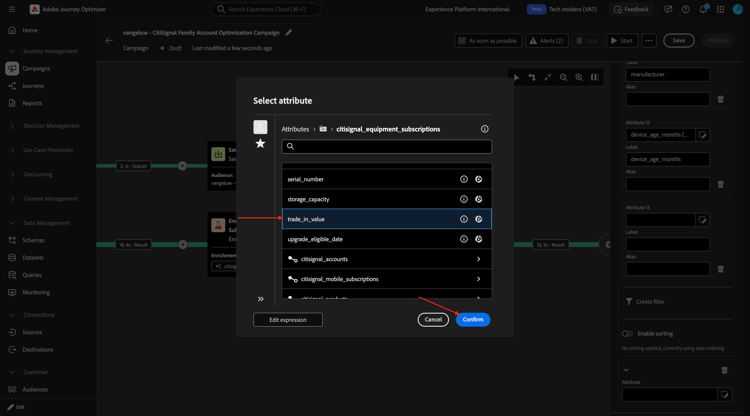750x416 pixels.
Task: Focus the attribute search field in dialog
Action: pyautogui.click(x=386, y=147)
